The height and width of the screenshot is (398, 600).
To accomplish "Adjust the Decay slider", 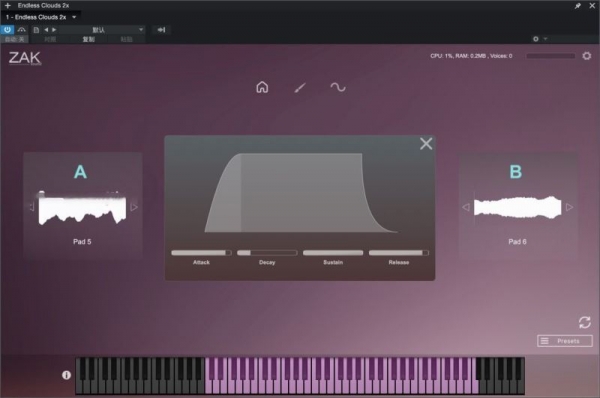I will [267, 253].
